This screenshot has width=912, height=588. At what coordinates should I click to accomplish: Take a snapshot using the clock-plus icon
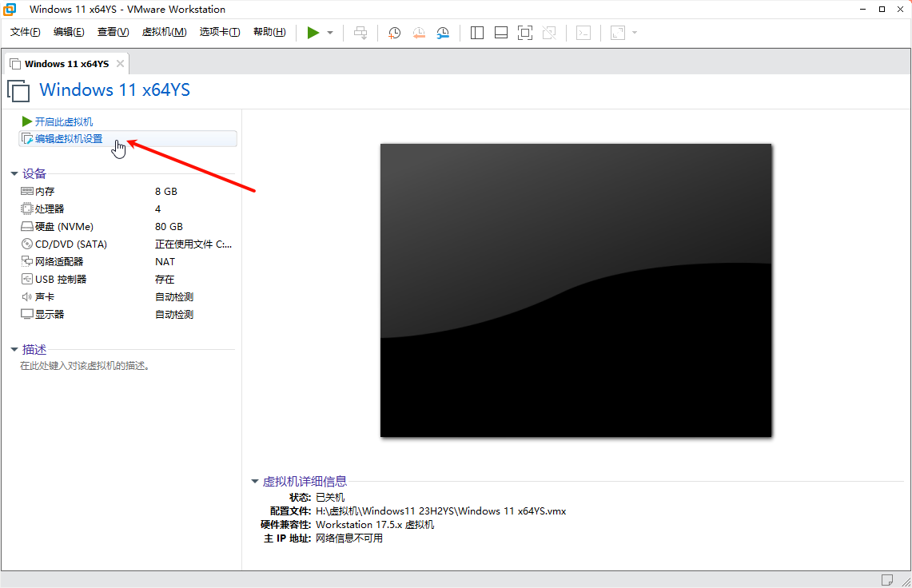[x=394, y=33]
